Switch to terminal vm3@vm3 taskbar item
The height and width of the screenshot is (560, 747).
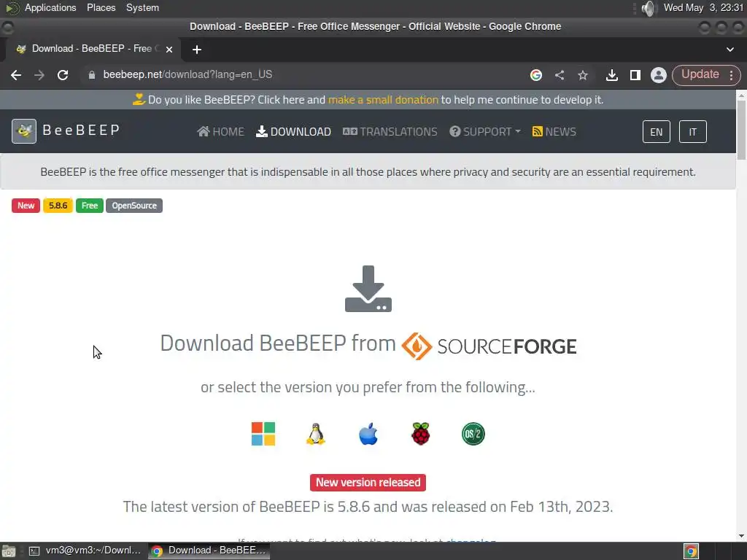click(x=86, y=551)
